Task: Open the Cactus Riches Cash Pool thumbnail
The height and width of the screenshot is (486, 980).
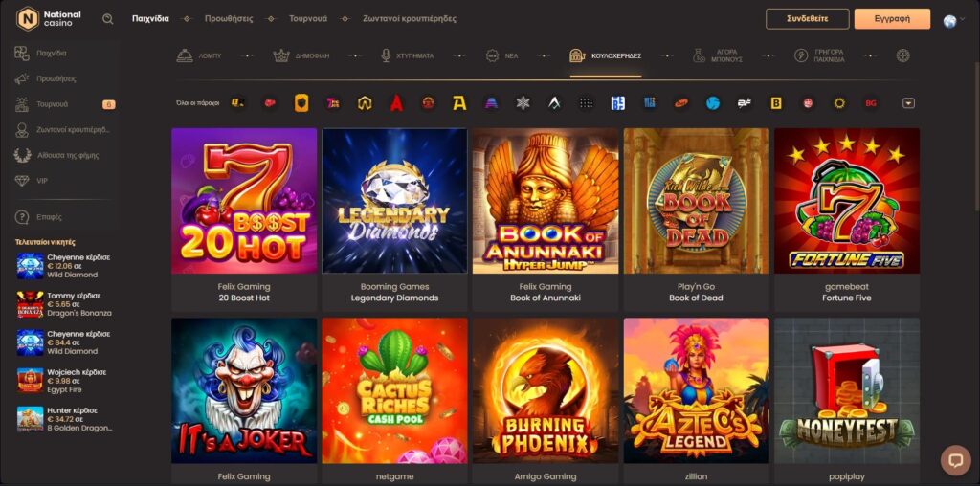Action: [394, 390]
